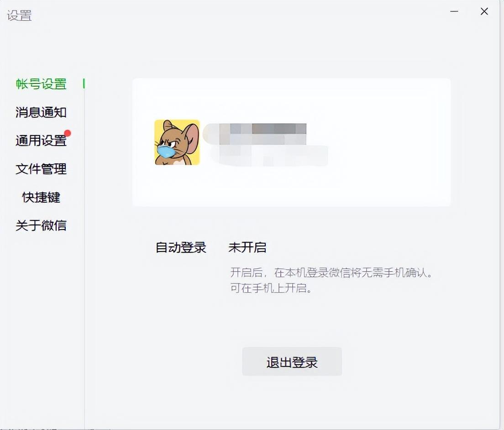The image size is (504, 430).
Task: Switch to the 消息通知 tab
Action: tap(41, 112)
